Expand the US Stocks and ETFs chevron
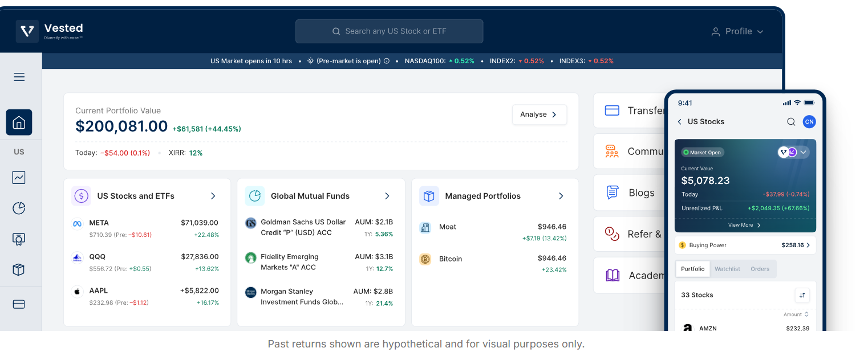The image size is (868, 352). coord(213,196)
